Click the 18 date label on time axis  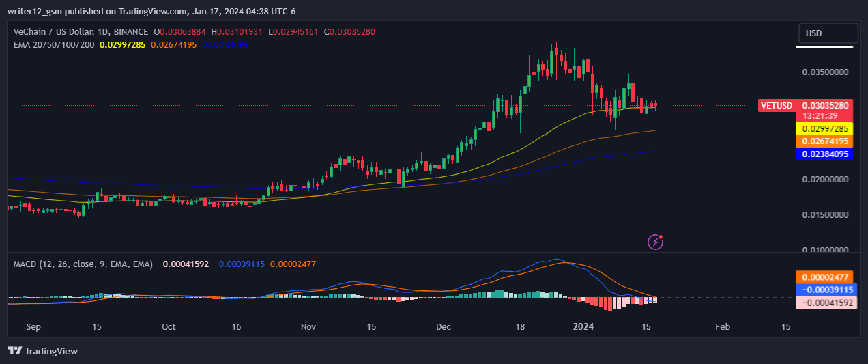tap(520, 327)
